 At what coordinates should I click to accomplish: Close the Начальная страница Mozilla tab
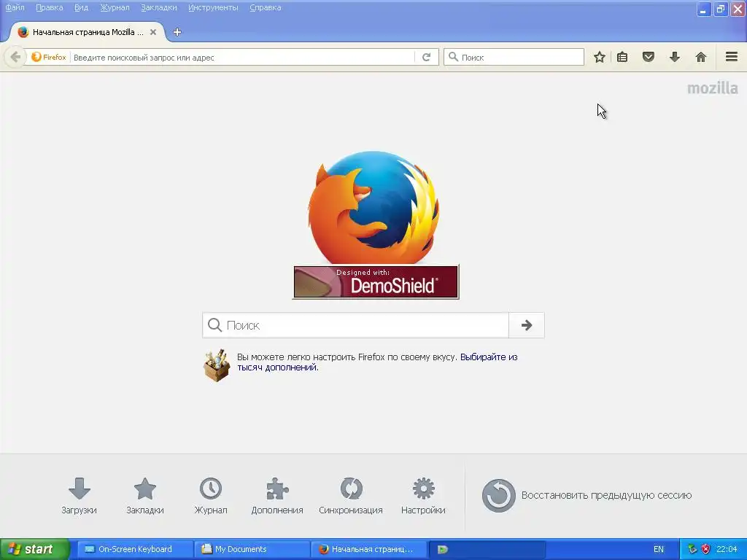coord(153,32)
